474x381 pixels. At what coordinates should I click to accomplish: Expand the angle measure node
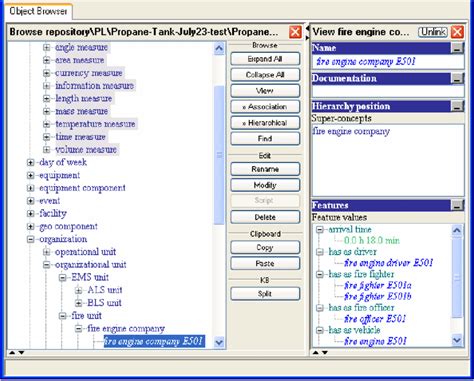pos(47,47)
